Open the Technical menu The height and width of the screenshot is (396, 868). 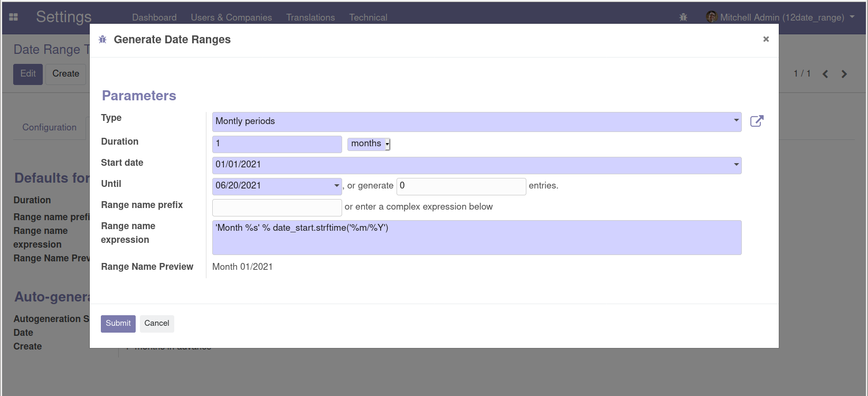(x=368, y=17)
